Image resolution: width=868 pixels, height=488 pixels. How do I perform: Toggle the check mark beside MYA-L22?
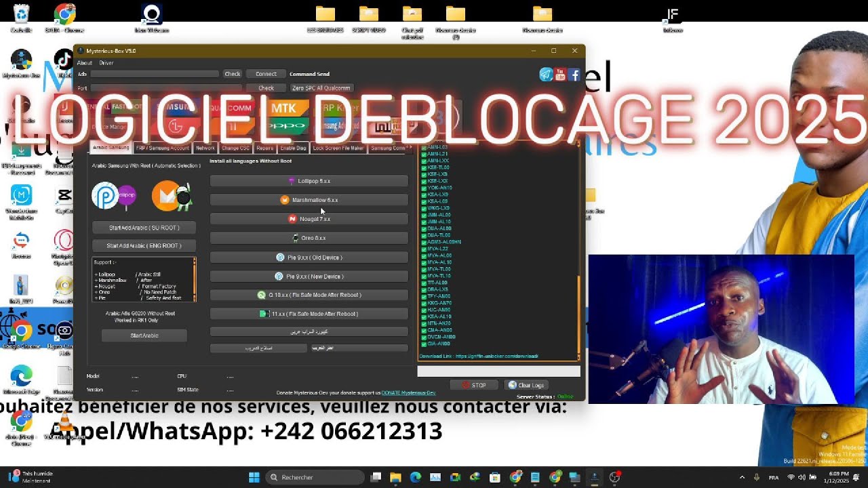coord(424,249)
